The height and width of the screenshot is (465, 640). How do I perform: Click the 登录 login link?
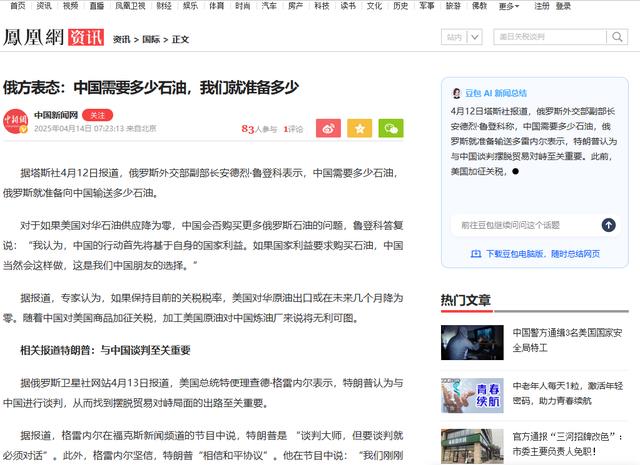[563, 6]
